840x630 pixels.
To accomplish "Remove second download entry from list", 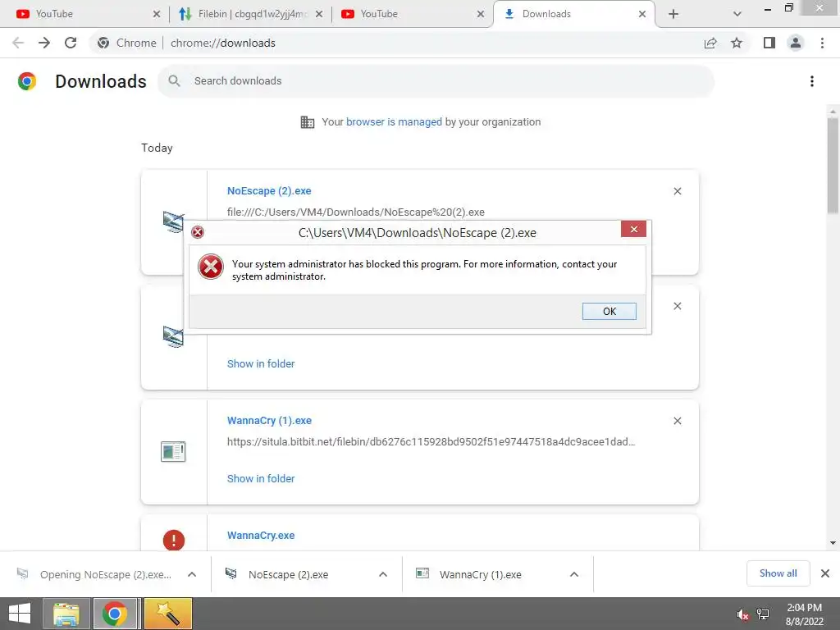I will 677,306.
